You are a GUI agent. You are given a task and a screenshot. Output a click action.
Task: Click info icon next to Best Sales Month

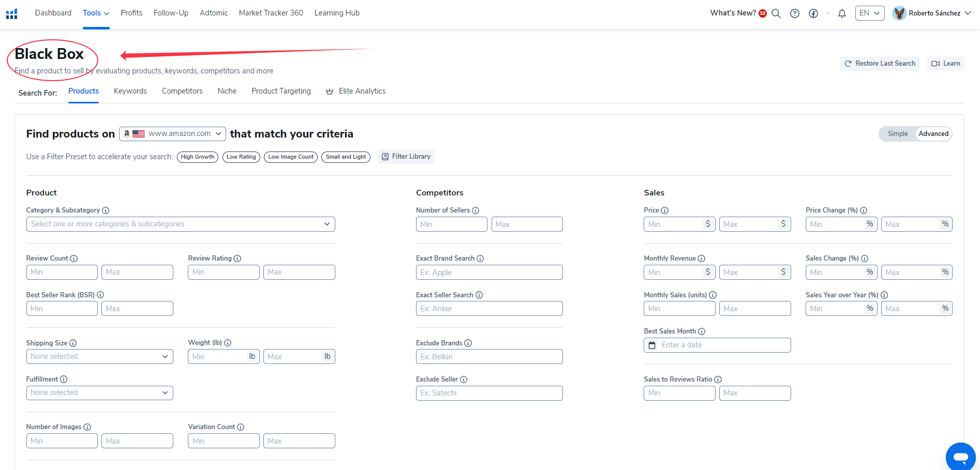click(x=702, y=331)
